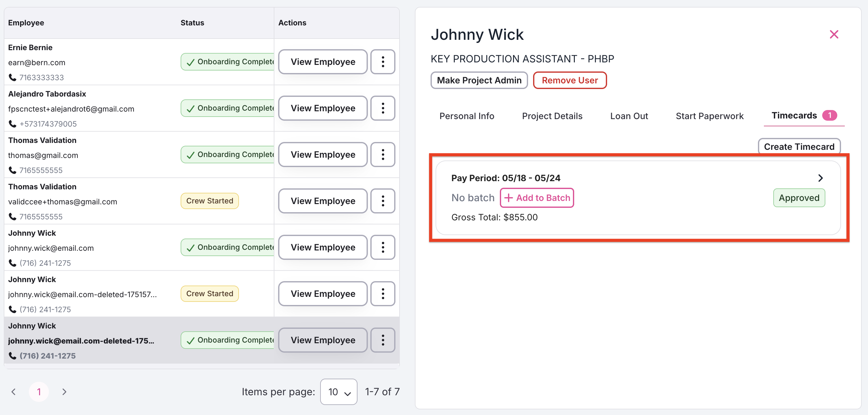
Task: Open three-dot menu for Alejandro Tabordasix
Action: 383,108
